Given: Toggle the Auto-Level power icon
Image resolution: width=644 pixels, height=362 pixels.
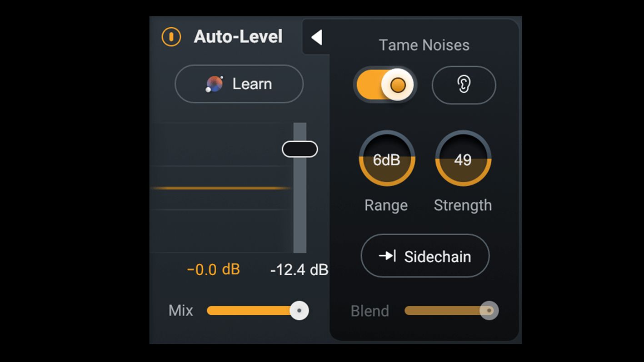Looking at the screenshot, I should [171, 37].
